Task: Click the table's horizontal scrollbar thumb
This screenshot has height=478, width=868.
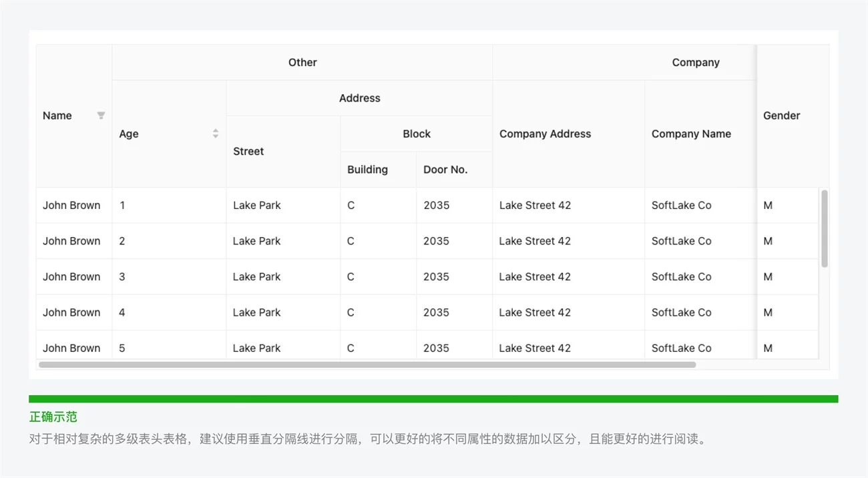Action: pos(367,365)
